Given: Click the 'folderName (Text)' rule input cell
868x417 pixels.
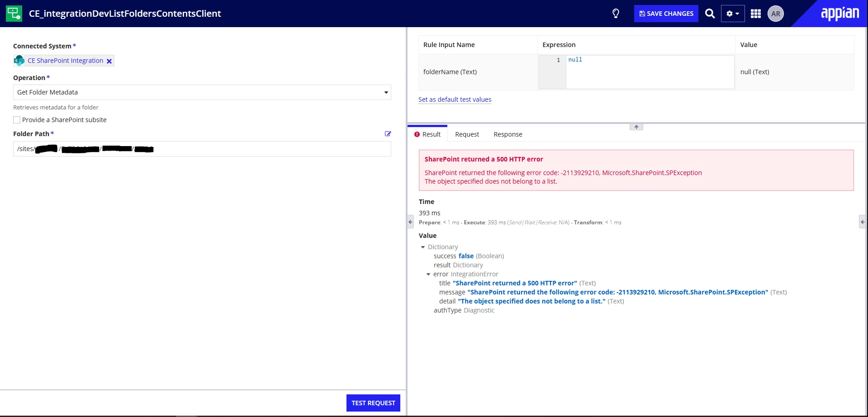Looking at the screenshot, I should click(x=478, y=72).
